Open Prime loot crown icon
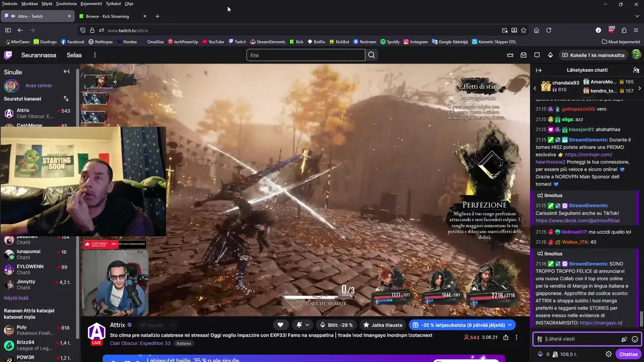Image resolution: width=644 pixels, height=362 pixels. point(510,55)
